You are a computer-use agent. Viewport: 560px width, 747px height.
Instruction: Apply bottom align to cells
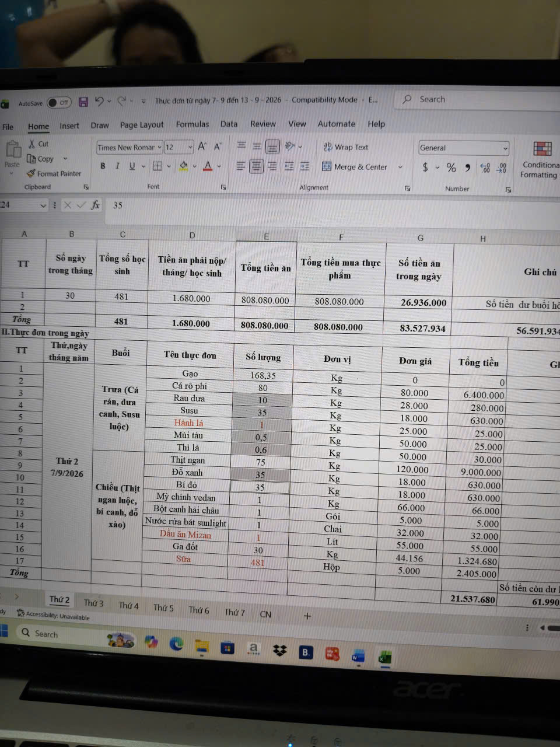[x=272, y=146]
